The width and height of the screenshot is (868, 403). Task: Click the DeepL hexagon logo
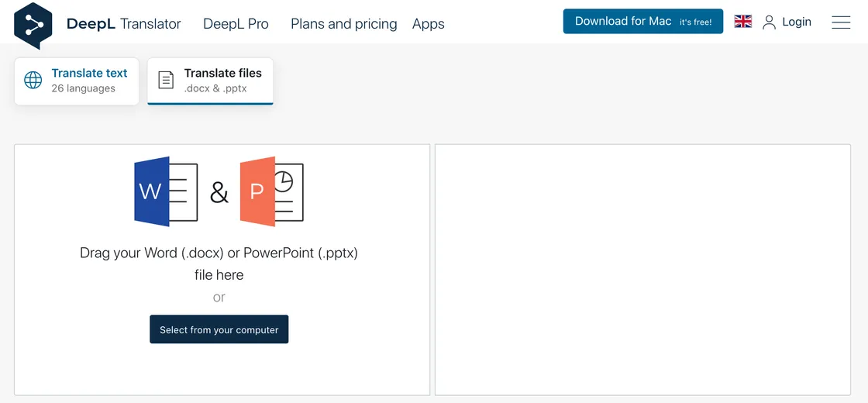pos(33,25)
